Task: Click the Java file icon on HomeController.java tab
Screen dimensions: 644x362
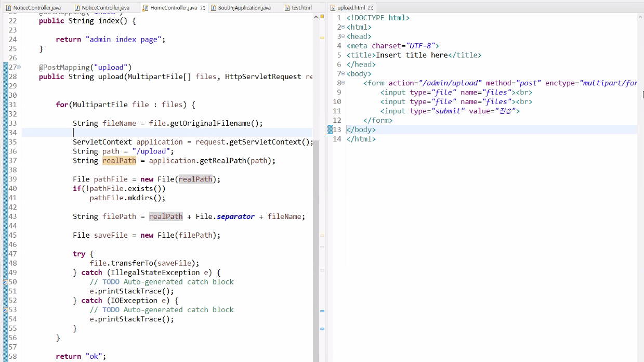Action: (x=145, y=8)
